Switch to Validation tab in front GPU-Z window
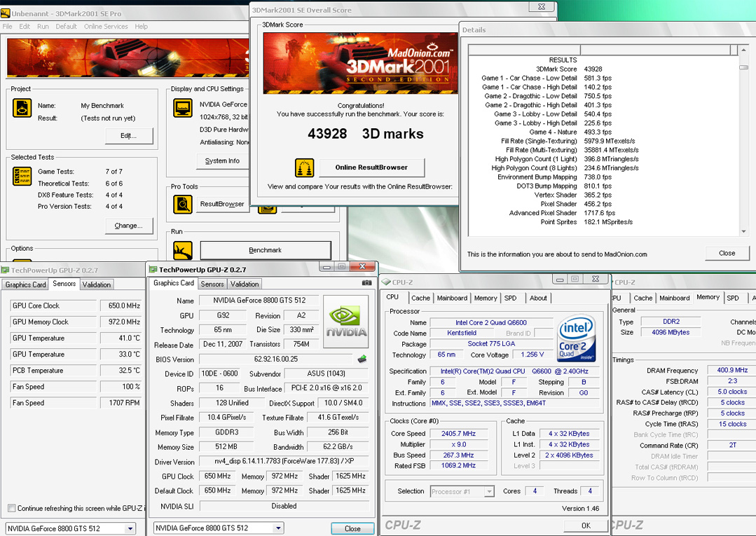The image size is (756, 536). click(245, 284)
